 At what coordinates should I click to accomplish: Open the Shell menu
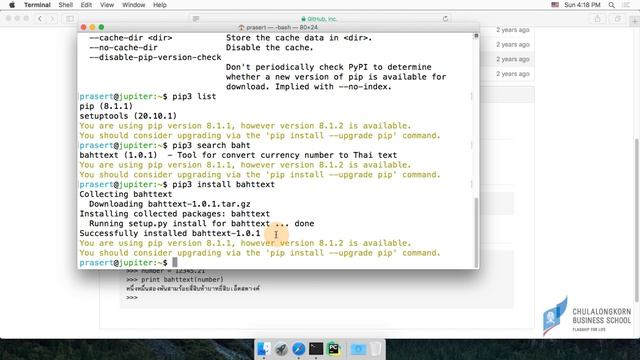(65, 5)
